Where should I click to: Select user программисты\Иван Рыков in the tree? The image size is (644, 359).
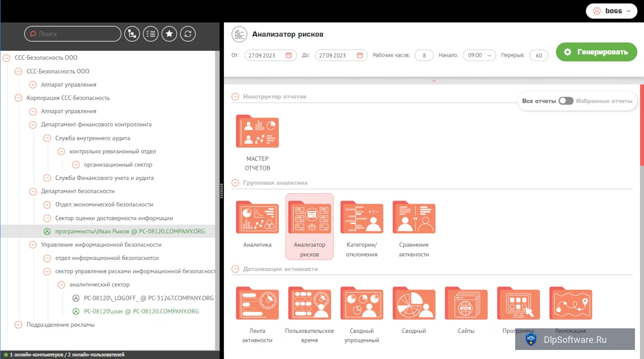click(x=130, y=231)
